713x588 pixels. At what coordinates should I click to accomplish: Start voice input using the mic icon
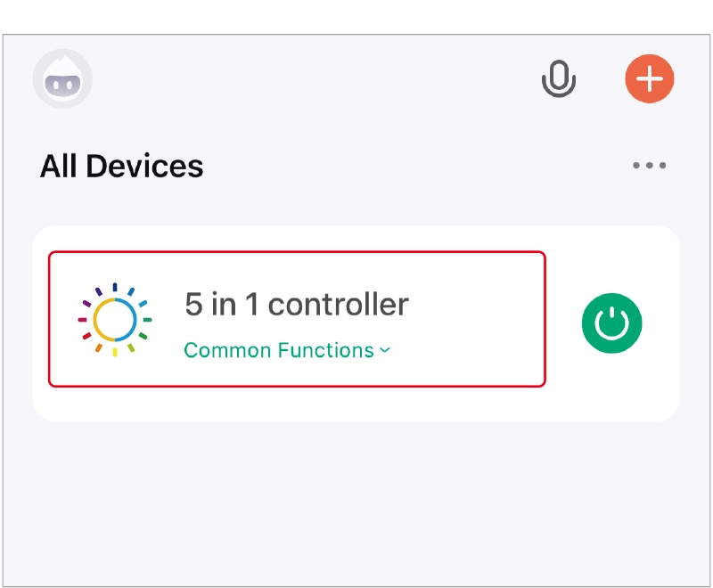tap(559, 79)
